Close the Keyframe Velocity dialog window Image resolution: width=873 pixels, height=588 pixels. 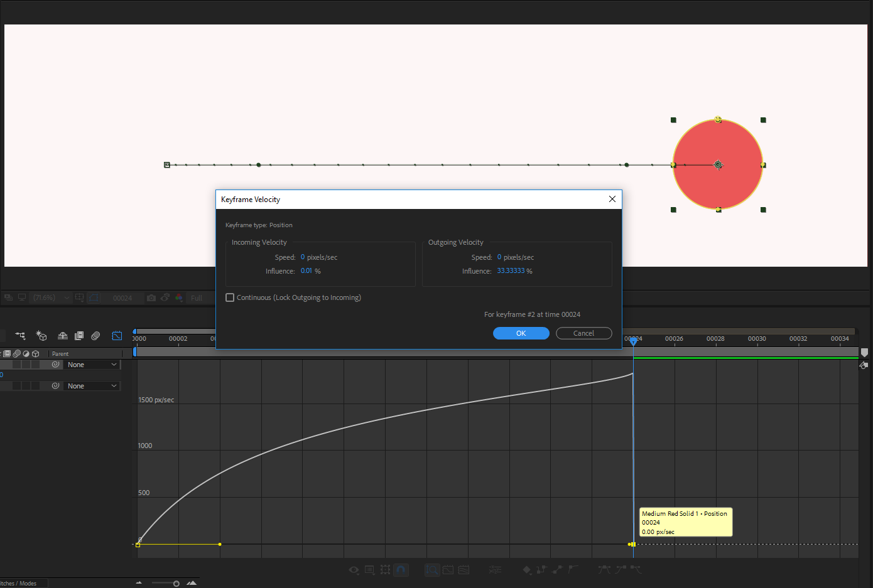click(612, 199)
